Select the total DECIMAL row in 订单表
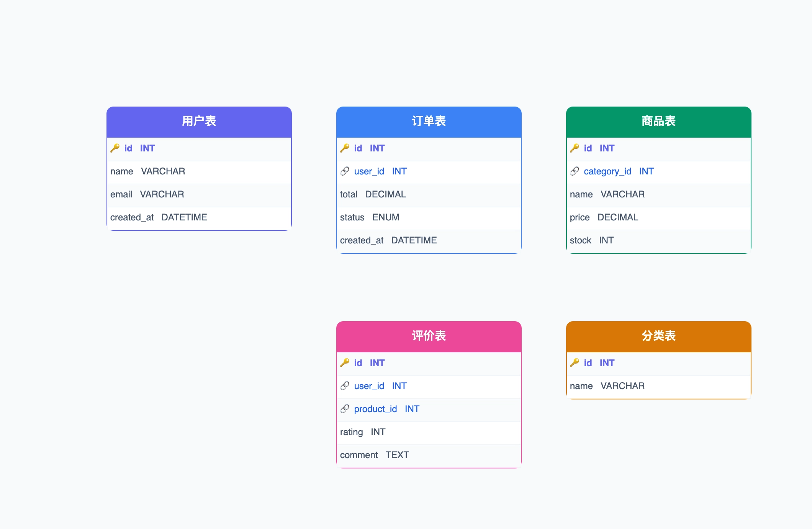This screenshot has width=812, height=529. [428, 195]
